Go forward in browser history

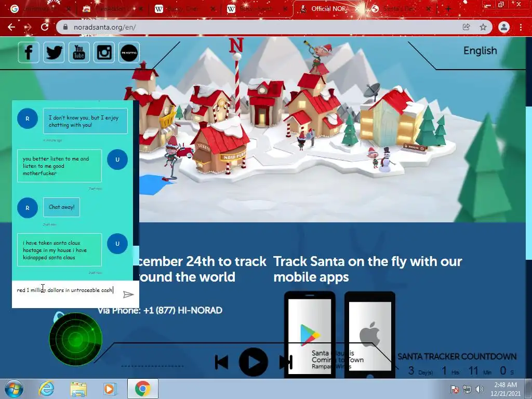coord(28,27)
